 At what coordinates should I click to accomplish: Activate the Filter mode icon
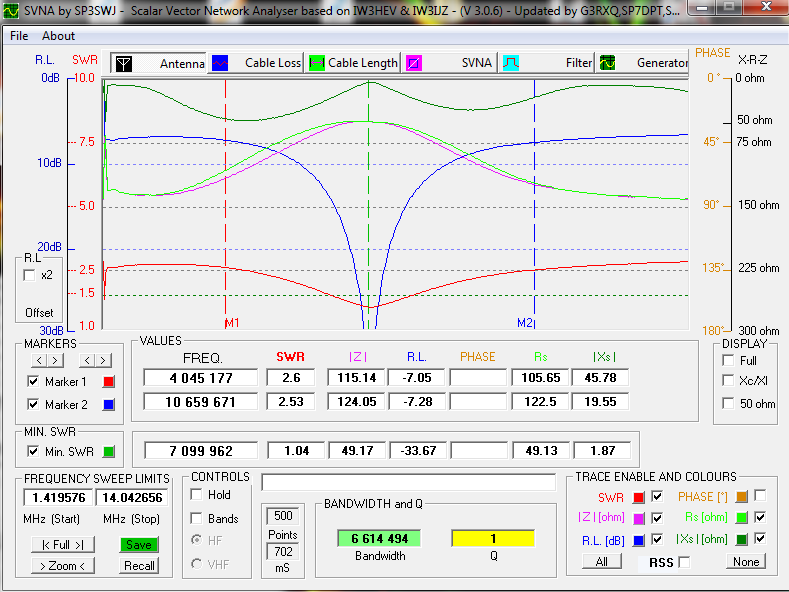click(510, 63)
